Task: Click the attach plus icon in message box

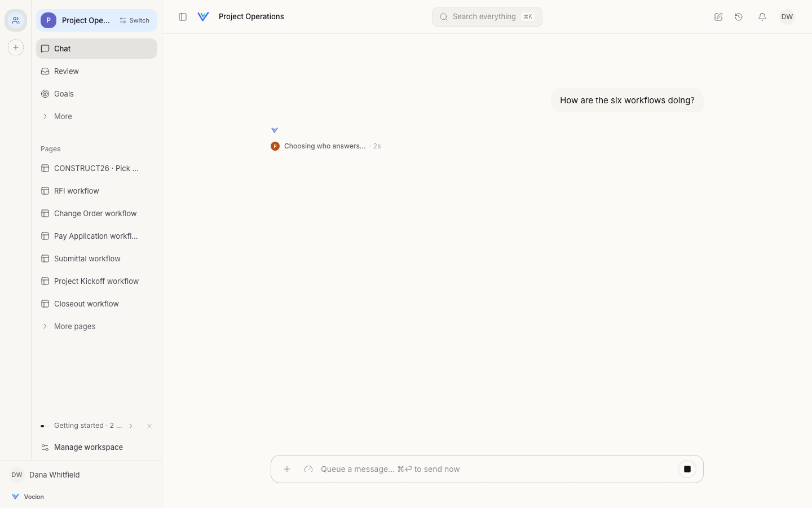Action: [287, 469]
